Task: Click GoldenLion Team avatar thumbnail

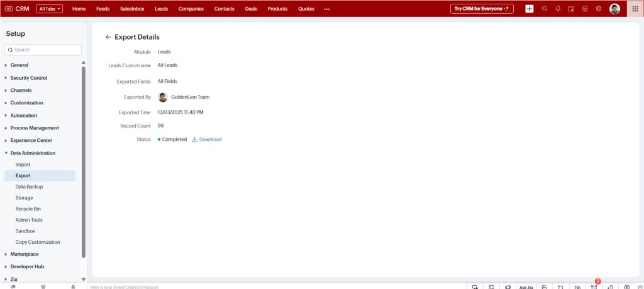Action: coord(163,97)
